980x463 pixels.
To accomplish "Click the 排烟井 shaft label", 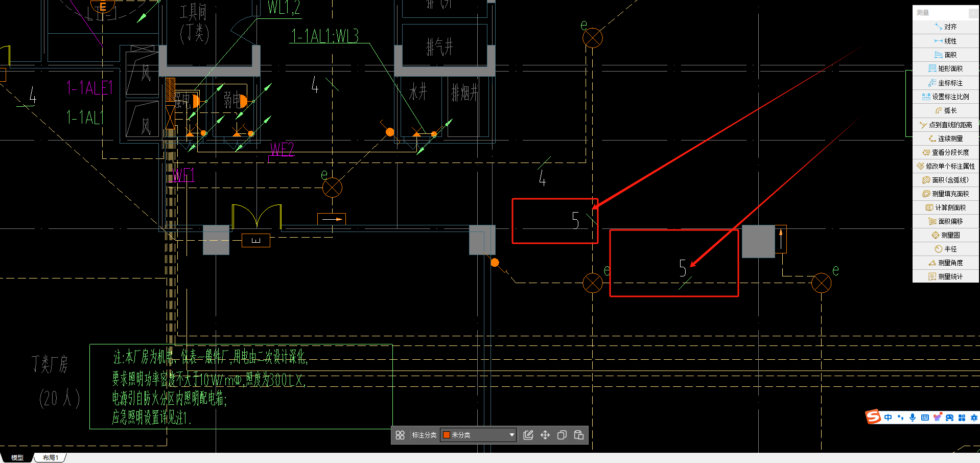I will tap(465, 93).
